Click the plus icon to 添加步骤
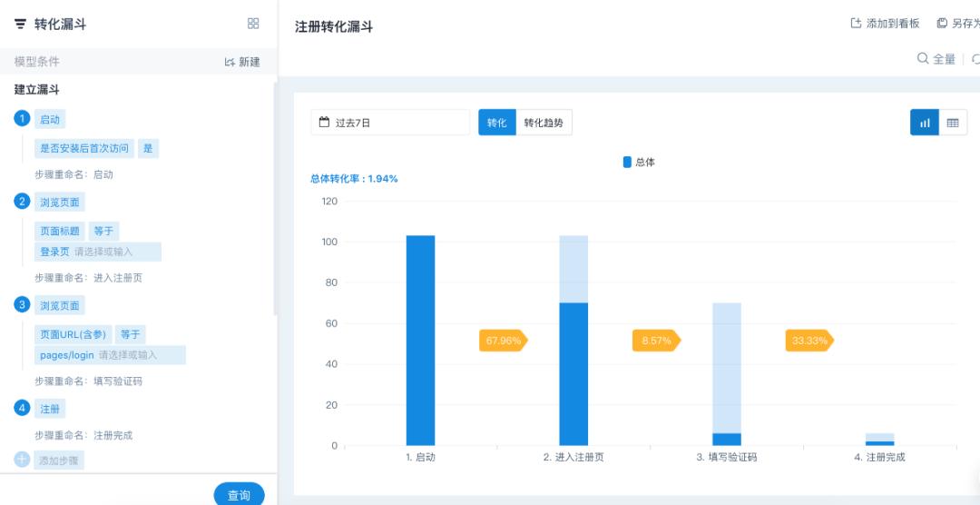The image size is (980, 505). [22, 460]
